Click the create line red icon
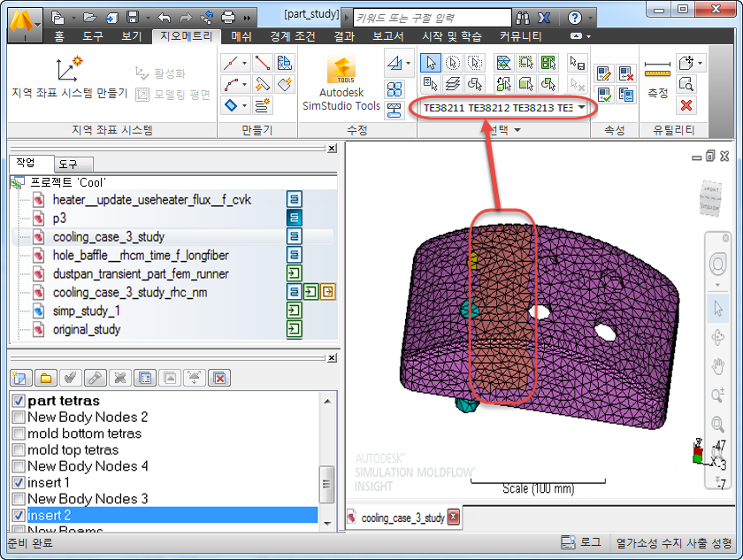743x560 pixels. coord(262,63)
